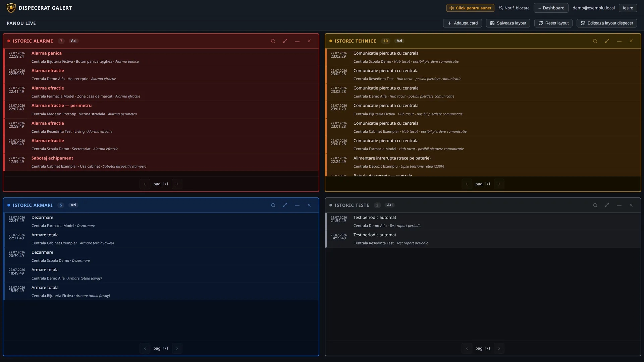Go to next page in Istoric Tehnice
The width and height of the screenshot is (644, 362).
(x=499, y=184)
